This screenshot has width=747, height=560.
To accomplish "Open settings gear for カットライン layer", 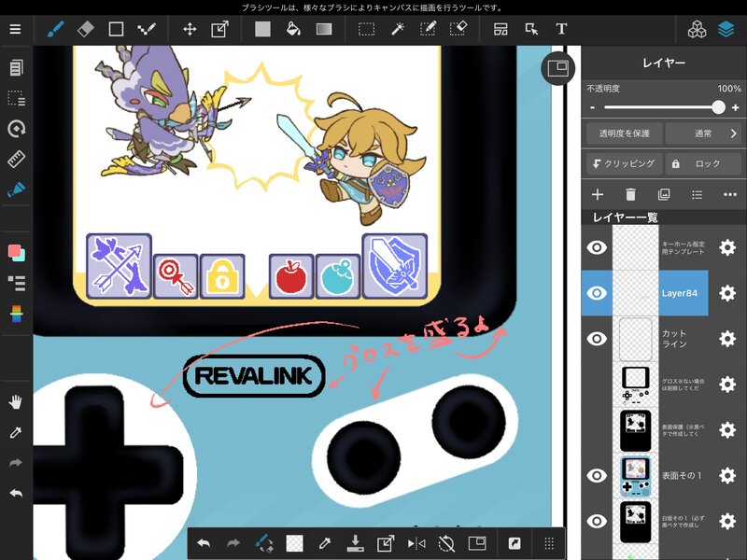I will 727,339.
